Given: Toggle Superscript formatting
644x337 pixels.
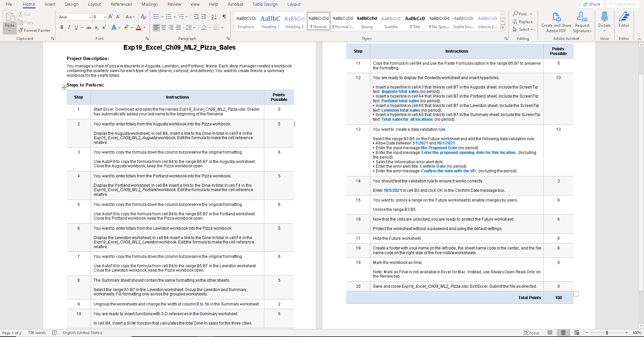Looking at the screenshot, I should [x=104, y=27].
